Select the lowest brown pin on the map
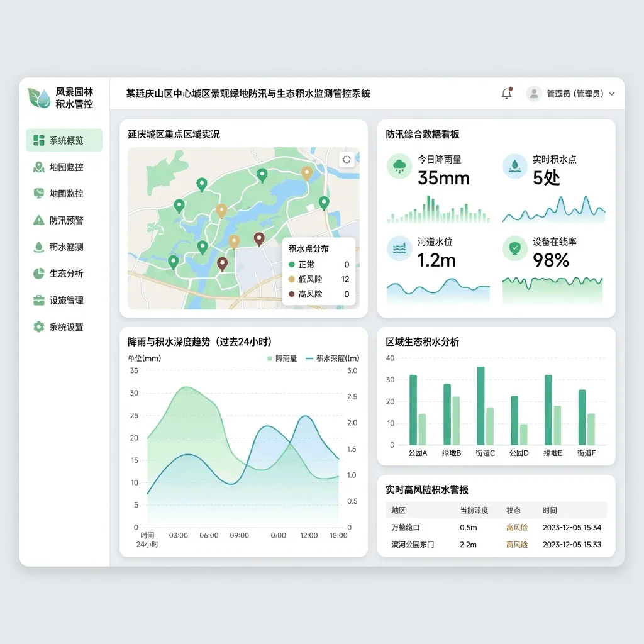This screenshot has width=644, height=644. coord(222,264)
